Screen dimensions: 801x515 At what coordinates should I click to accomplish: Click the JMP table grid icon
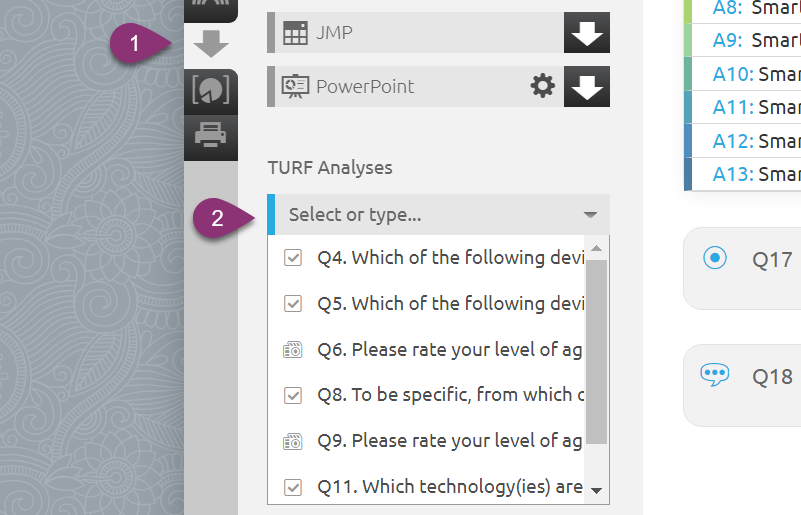295,33
